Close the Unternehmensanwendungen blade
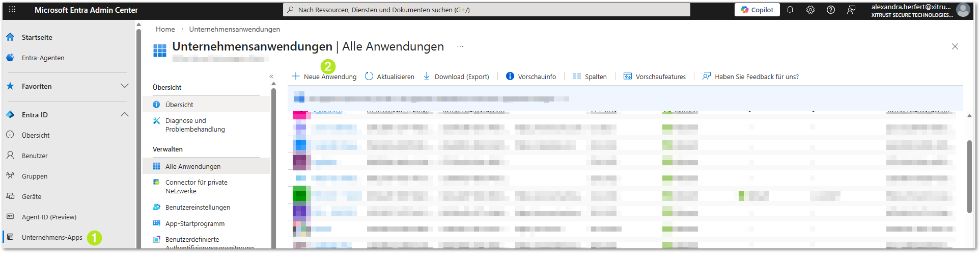This screenshot has height=253, width=980. tap(955, 46)
